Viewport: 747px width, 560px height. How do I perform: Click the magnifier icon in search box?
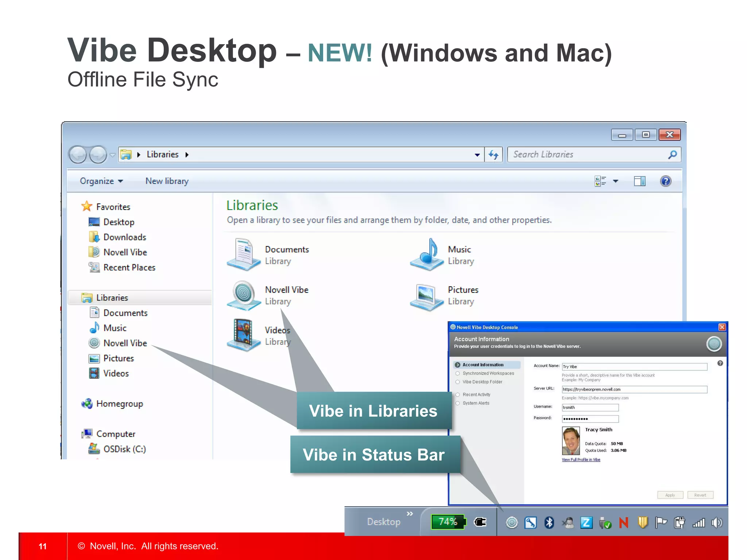672,155
